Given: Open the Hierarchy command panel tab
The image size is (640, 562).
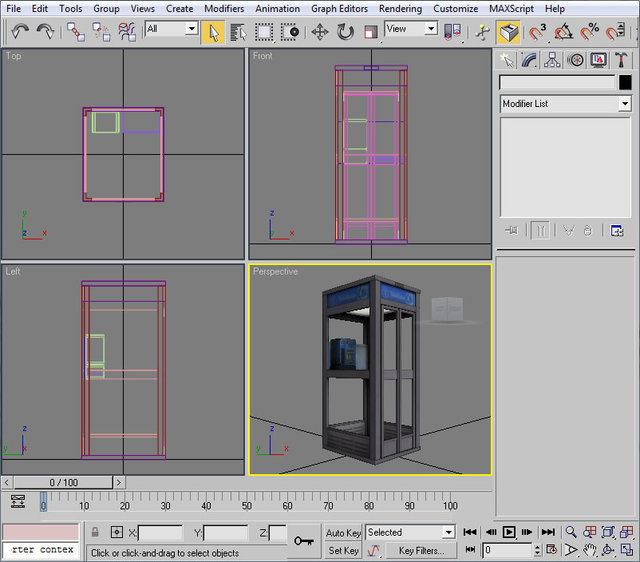Looking at the screenshot, I should coord(553,60).
